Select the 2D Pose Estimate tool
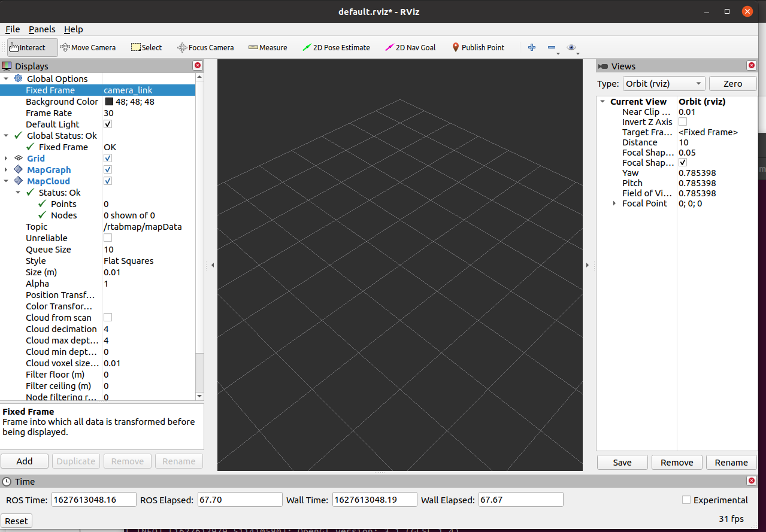The width and height of the screenshot is (766, 532). pyautogui.click(x=336, y=48)
